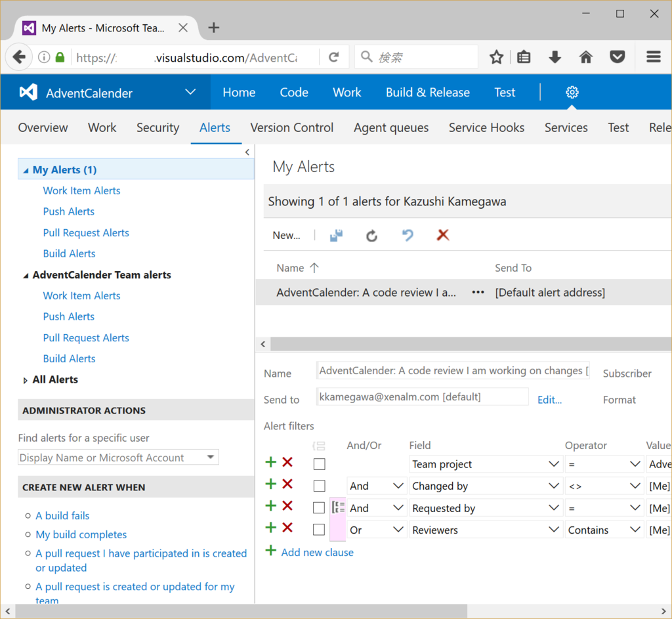Insert clause at Changed by row green plus
Screen dimensions: 672x619
click(x=271, y=484)
